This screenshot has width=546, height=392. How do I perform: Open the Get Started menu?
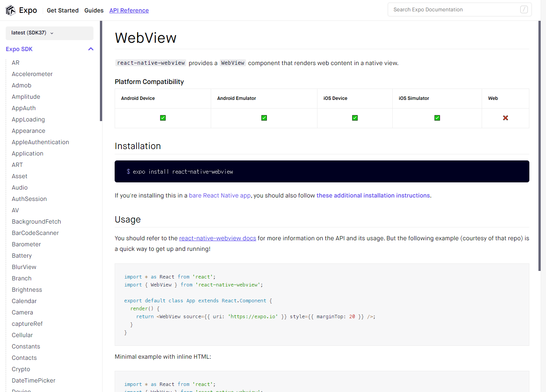63,11
